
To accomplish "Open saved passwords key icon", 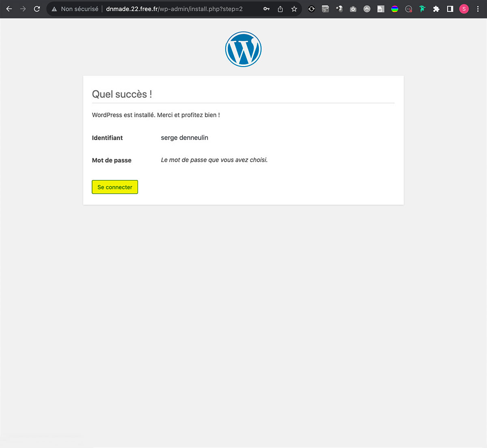I will tap(266, 9).
